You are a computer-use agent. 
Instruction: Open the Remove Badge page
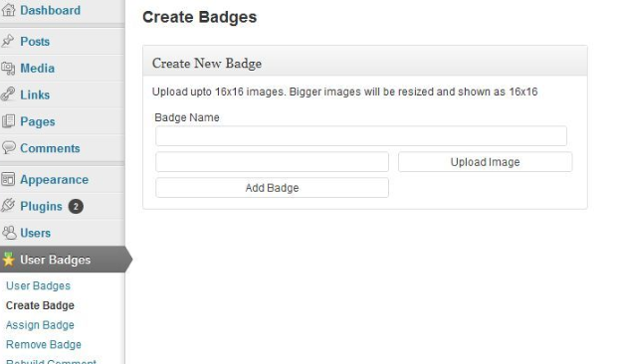(44, 345)
